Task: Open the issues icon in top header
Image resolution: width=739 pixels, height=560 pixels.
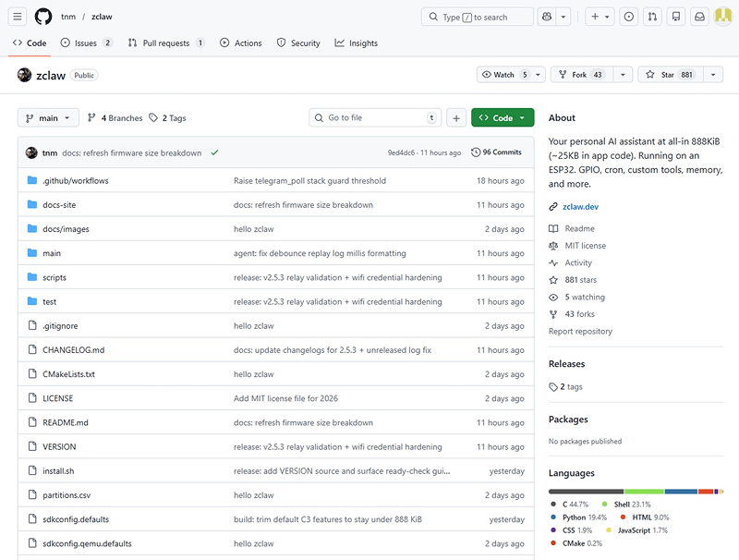Action: point(629,17)
